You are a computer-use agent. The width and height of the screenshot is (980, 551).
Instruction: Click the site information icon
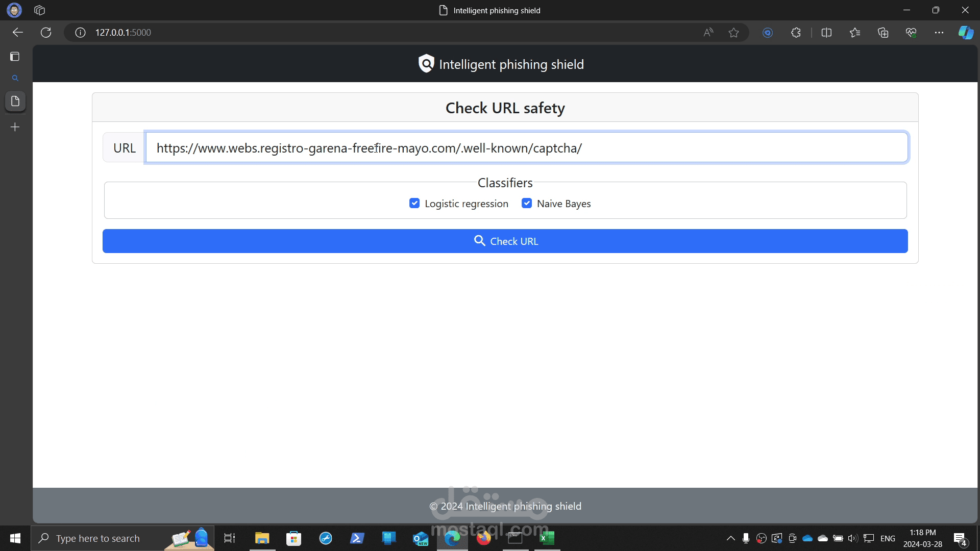click(x=80, y=33)
